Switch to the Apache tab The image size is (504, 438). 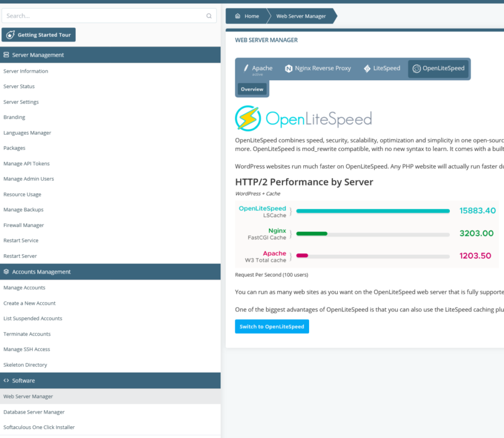258,68
